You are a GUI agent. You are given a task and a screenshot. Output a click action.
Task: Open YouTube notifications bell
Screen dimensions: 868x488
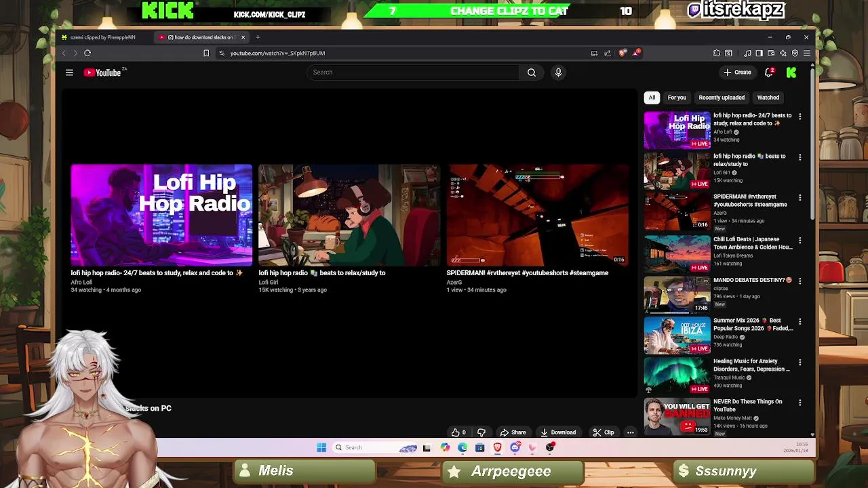(x=769, y=73)
